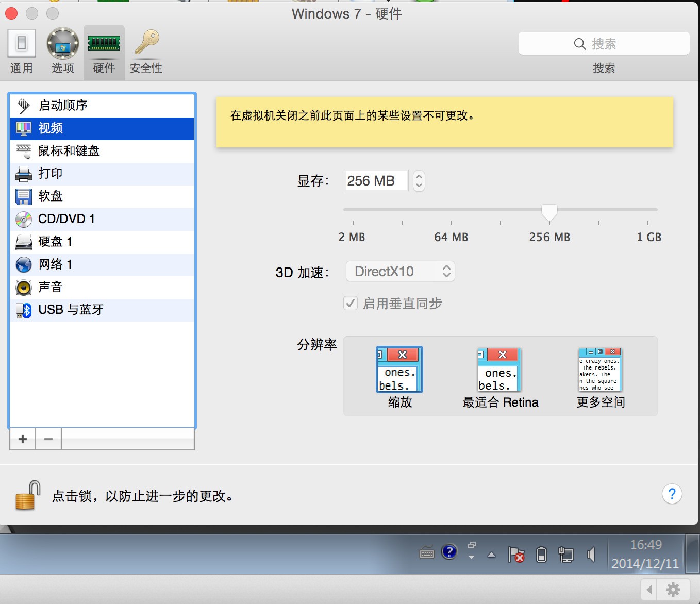The height and width of the screenshot is (604, 700).
Task: Choose the 最适合 Retina resolution option
Action: [500, 377]
